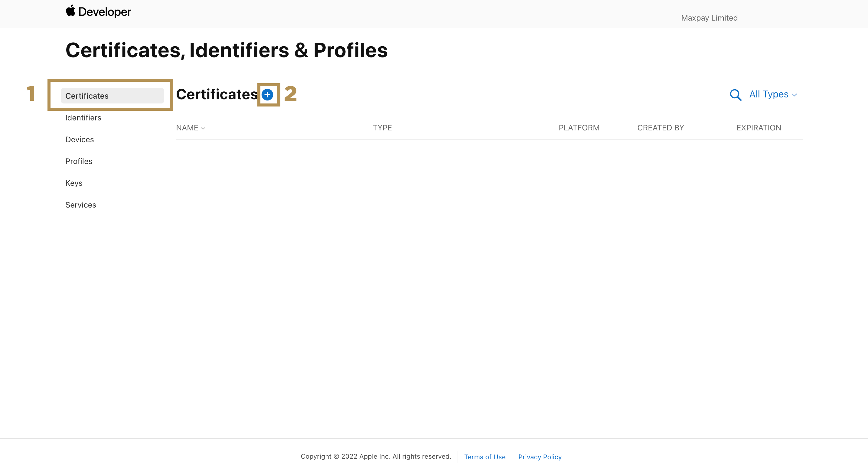Click the Apple logo in the header

pos(70,11)
